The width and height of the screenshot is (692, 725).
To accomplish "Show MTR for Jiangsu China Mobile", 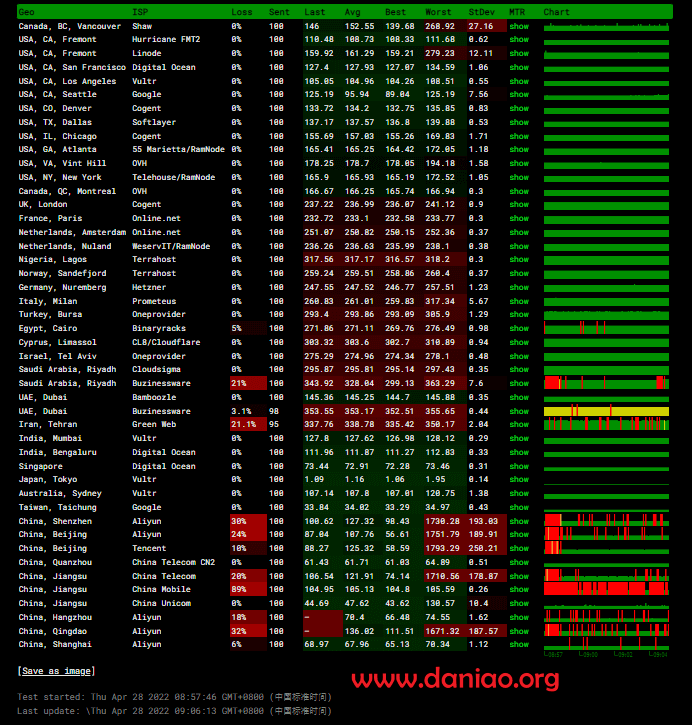I will [x=519, y=589].
